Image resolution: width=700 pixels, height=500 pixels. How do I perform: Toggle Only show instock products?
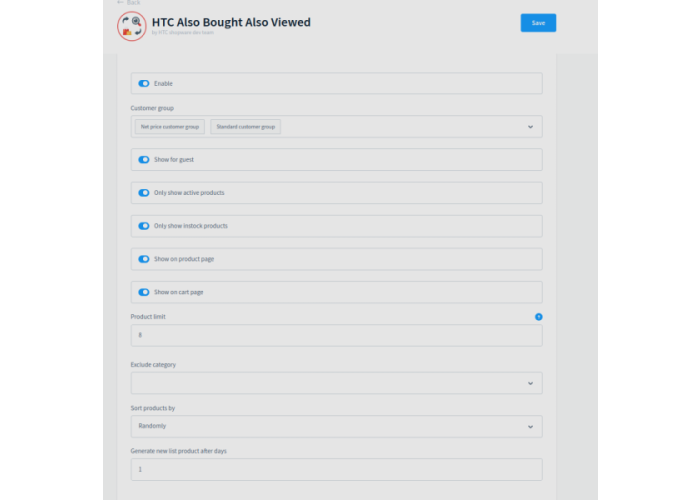144,226
